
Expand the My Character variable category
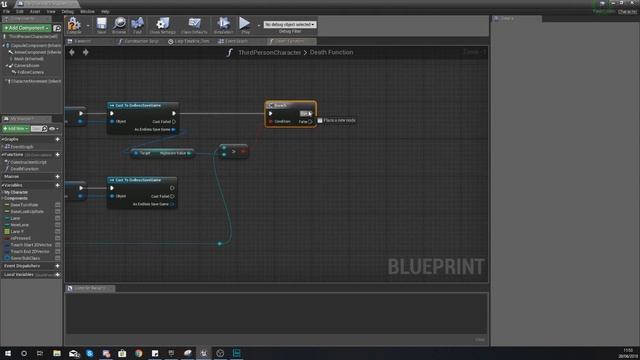(x=2, y=192)
